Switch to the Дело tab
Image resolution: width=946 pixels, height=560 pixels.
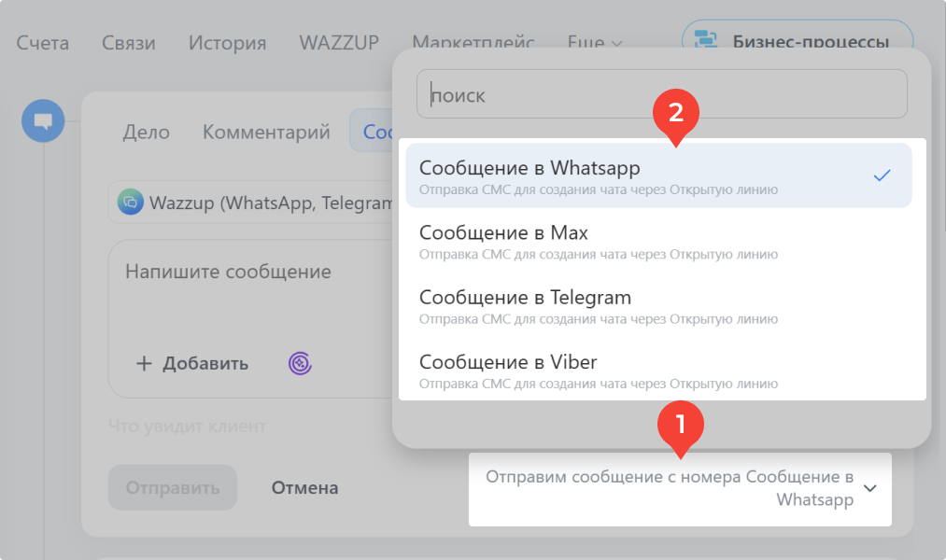(147, 132)
